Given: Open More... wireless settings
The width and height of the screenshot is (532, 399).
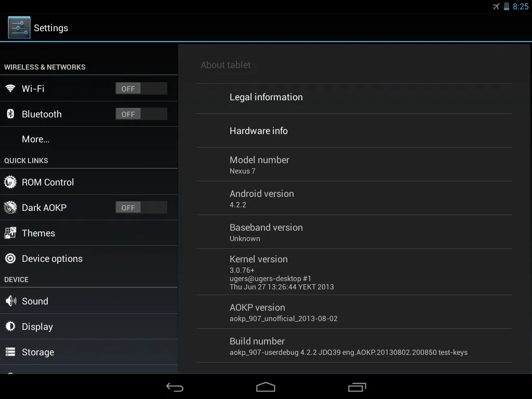Looking at the screenshot, I should point(89,139).
